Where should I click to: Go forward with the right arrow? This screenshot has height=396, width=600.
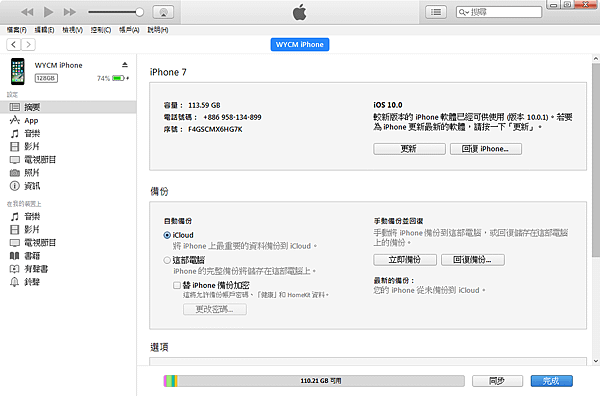point(28,45)
